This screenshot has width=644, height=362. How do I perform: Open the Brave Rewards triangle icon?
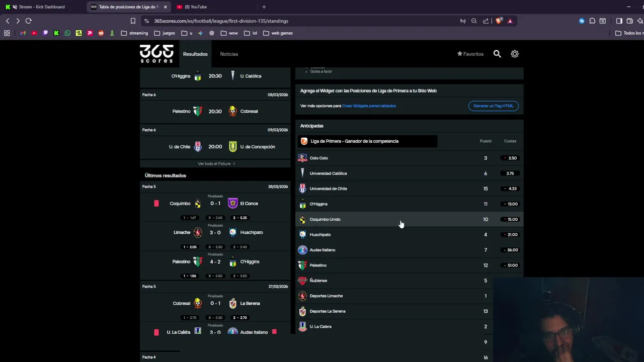(x=510, y=21)
